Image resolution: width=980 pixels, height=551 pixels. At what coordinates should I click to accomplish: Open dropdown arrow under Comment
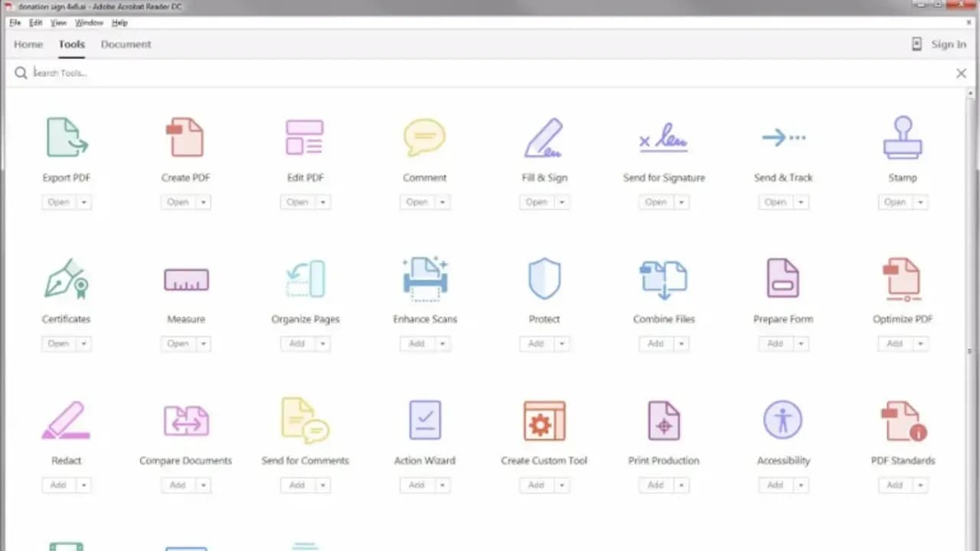[x=443, y=202]
